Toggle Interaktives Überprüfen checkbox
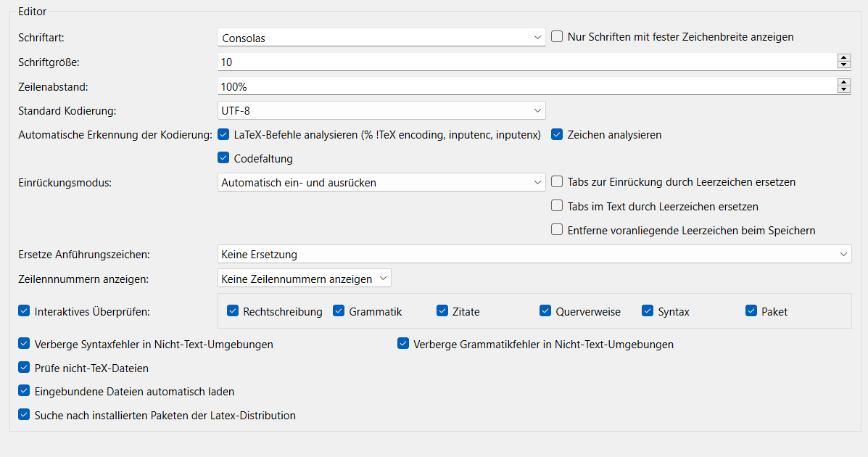868x457 pixels. (x=24, y=310)
